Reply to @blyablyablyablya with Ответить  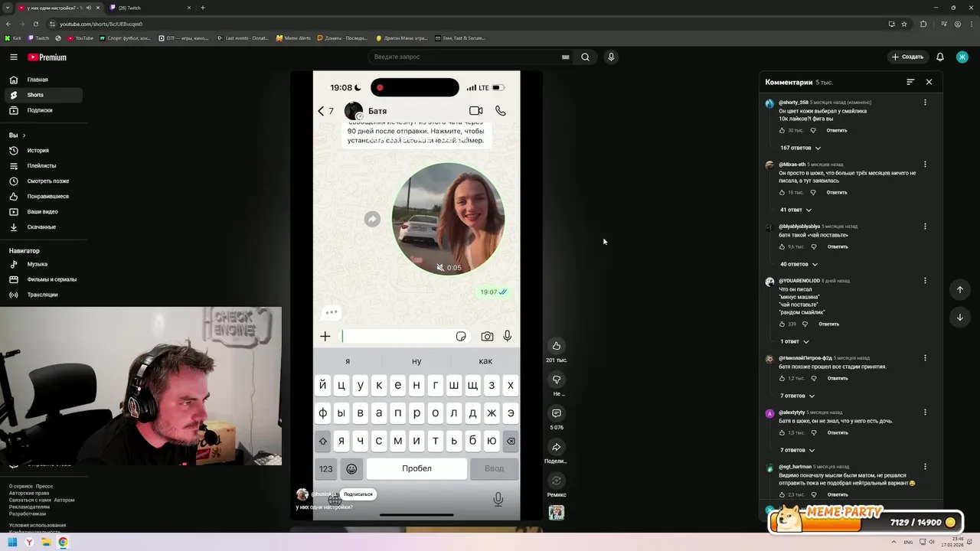(x=838, y=246)
